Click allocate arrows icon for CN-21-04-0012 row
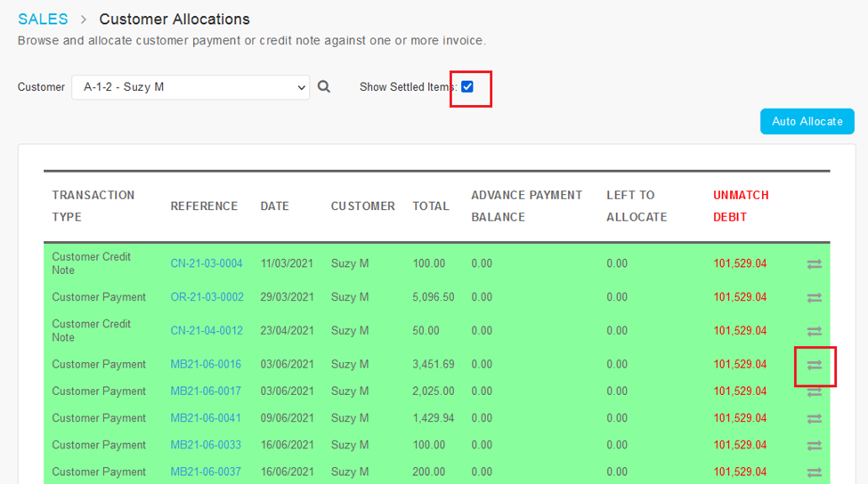This screenshot has height=484, width=868. (x=814, y=331)
